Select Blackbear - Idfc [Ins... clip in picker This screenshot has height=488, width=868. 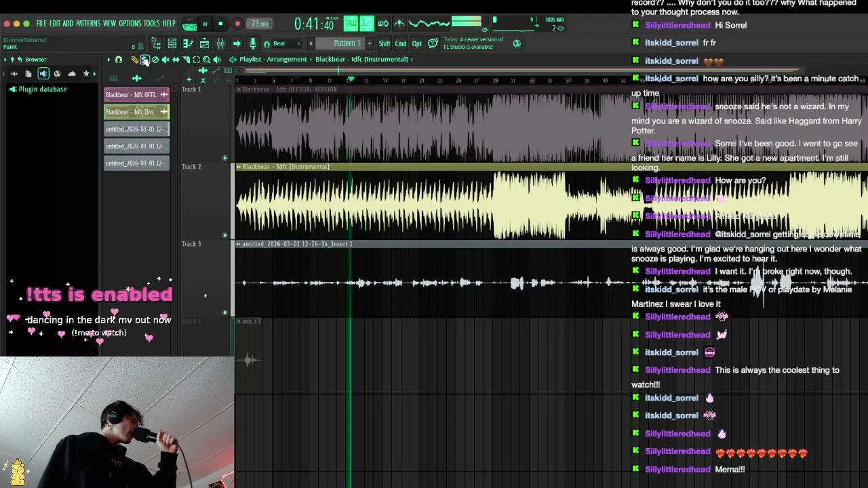pyautogui.click(x=136, y=112)
